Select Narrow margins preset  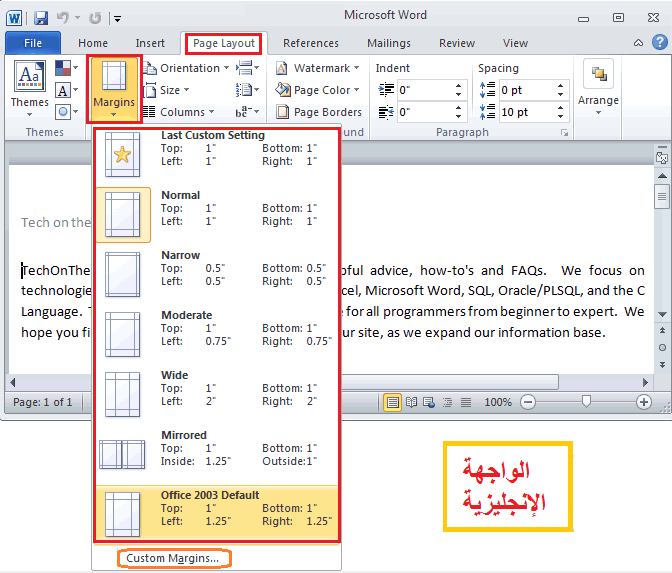pos(217,274)
